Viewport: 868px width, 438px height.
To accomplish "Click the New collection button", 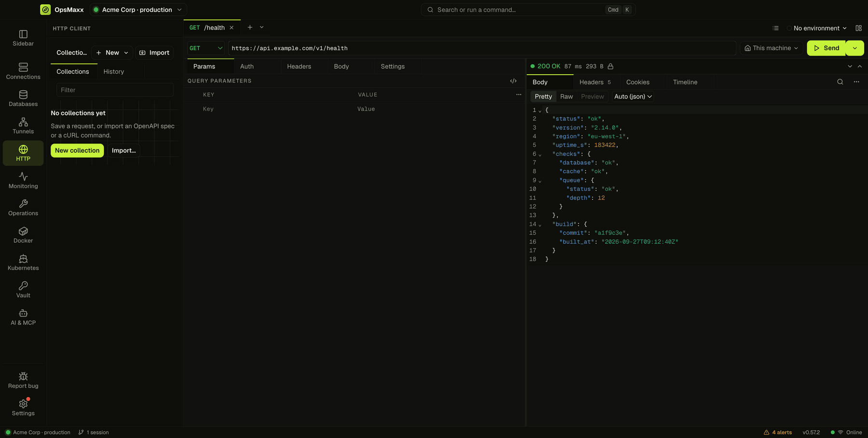I will (x=77, y=150).
